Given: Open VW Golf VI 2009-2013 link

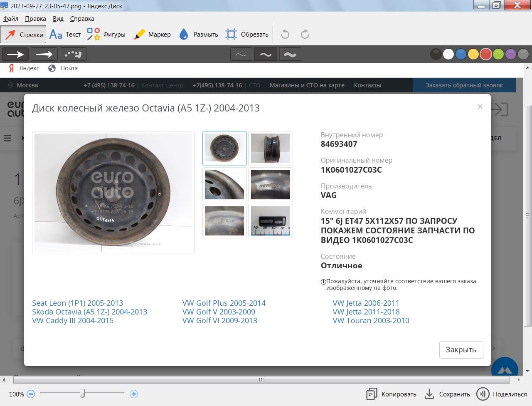Looking at the screenshot, I should click(x=220, y=320).
